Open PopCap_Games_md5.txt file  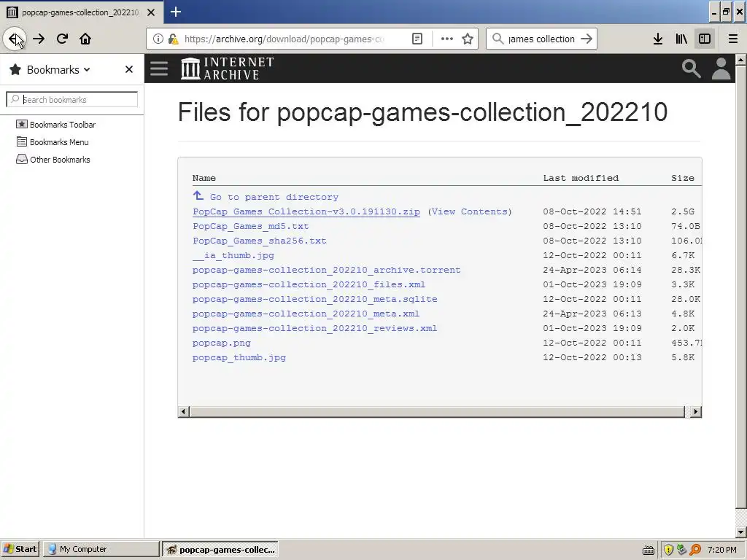click(x=251, y=226)
